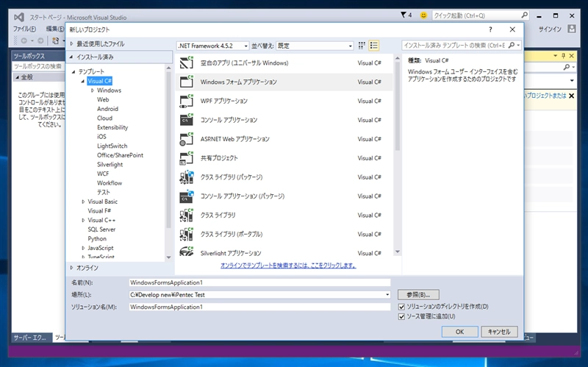The image size is (588, 367).
Task: Select the Web category under Visual C#
Action: pyautogui.click(x=103, y=100)
